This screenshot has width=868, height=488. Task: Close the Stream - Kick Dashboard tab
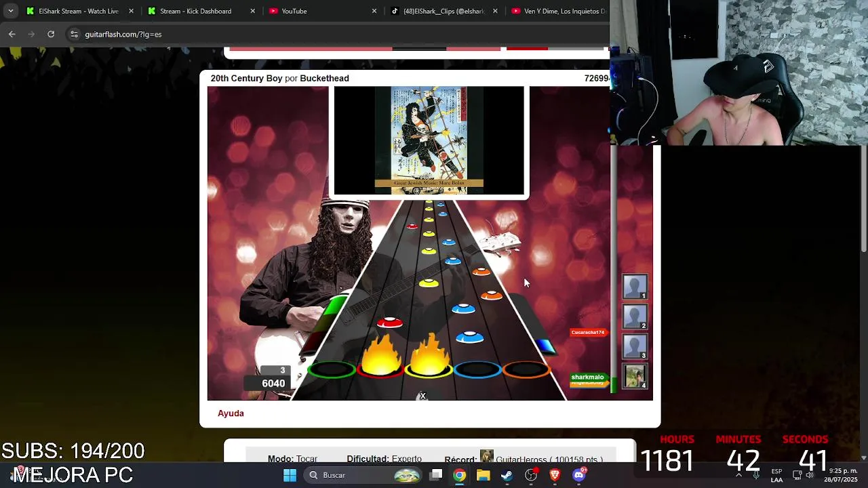pos(253,11)
